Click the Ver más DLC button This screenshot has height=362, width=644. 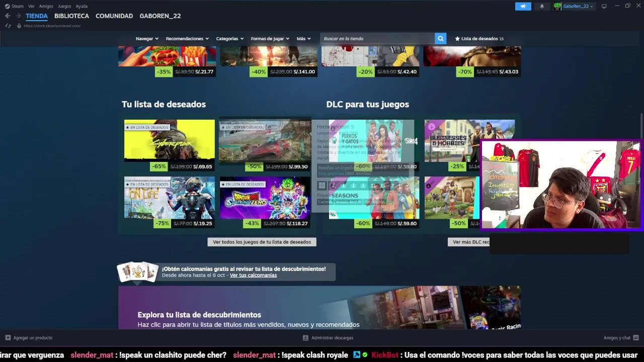(468, 242)
